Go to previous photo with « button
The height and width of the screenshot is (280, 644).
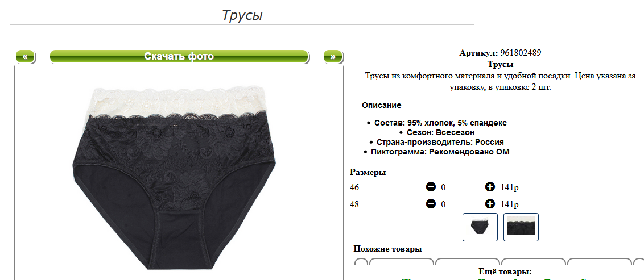tap(26, 57)
